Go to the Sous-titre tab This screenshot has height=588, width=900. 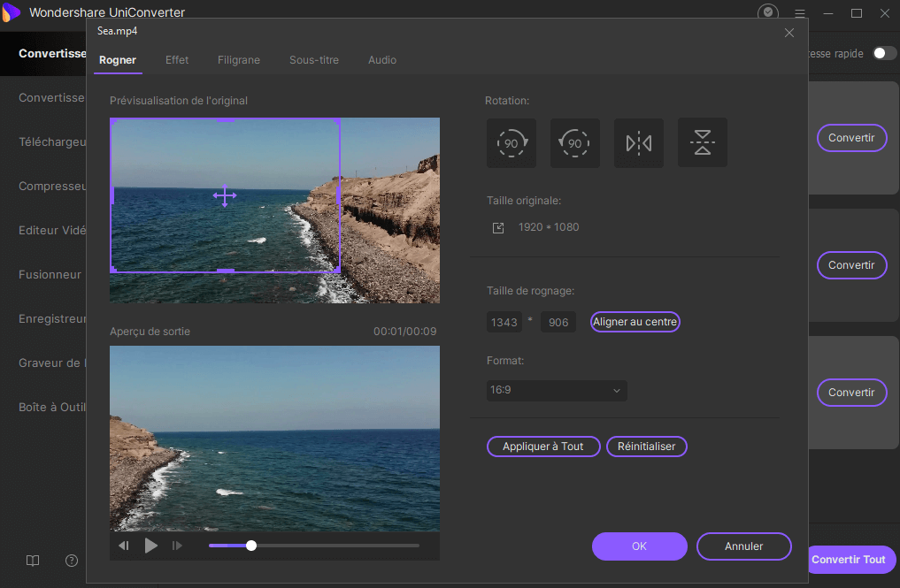click(x=314, y=60)
